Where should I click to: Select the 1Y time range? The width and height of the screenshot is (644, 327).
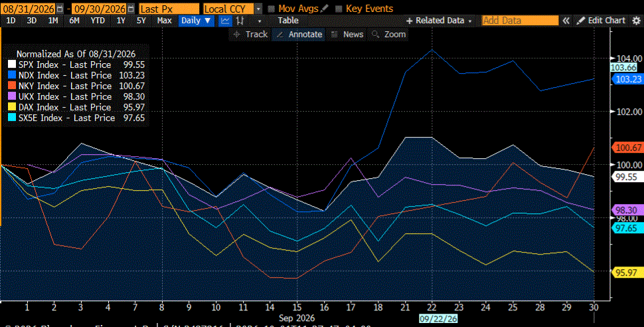121,21
